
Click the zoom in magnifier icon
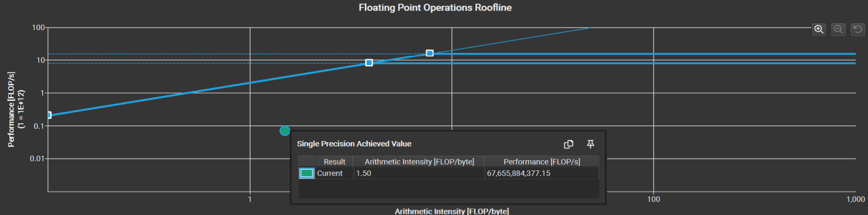coord(819,29)
